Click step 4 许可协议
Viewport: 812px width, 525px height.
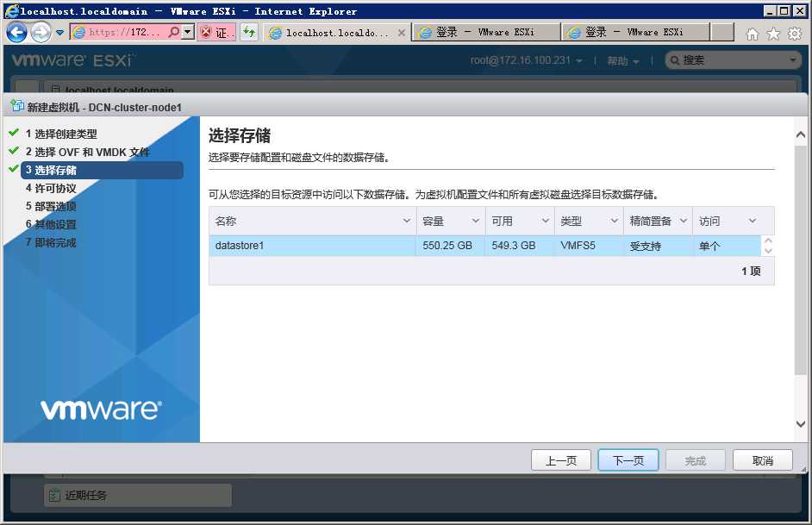(x=51, y=189)
